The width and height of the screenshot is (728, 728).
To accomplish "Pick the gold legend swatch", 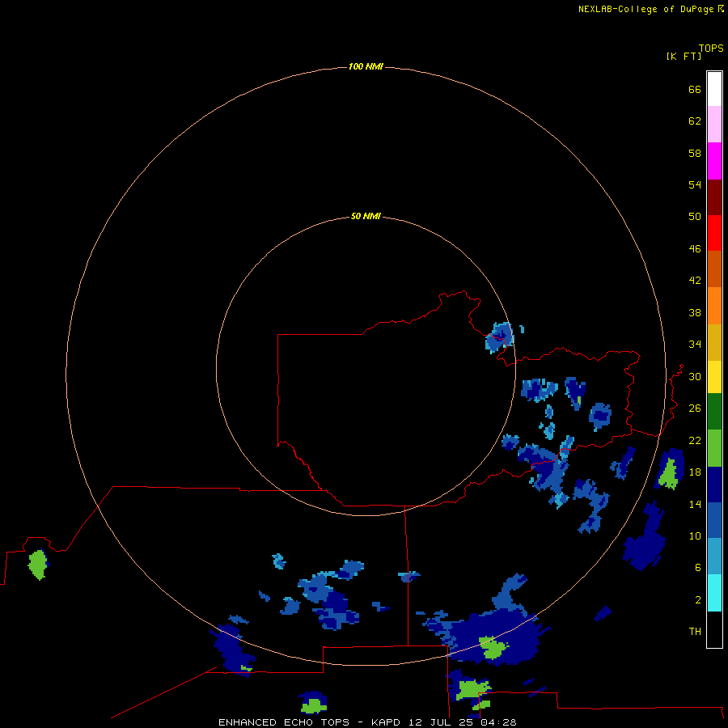I will (x=714, y=343).
